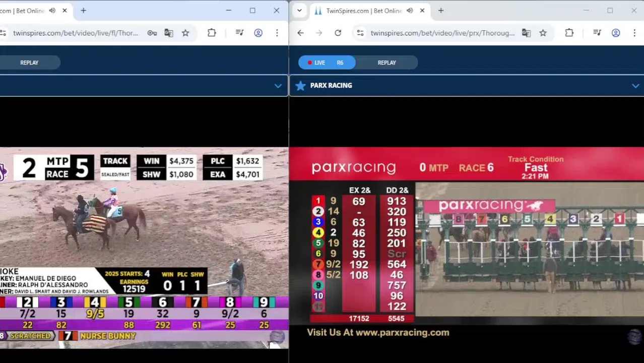Image resolution: width=644 pixels, height=363 pixels.
Task: Select the LIVE R6 toggle
Action: [x=327, y=63]
